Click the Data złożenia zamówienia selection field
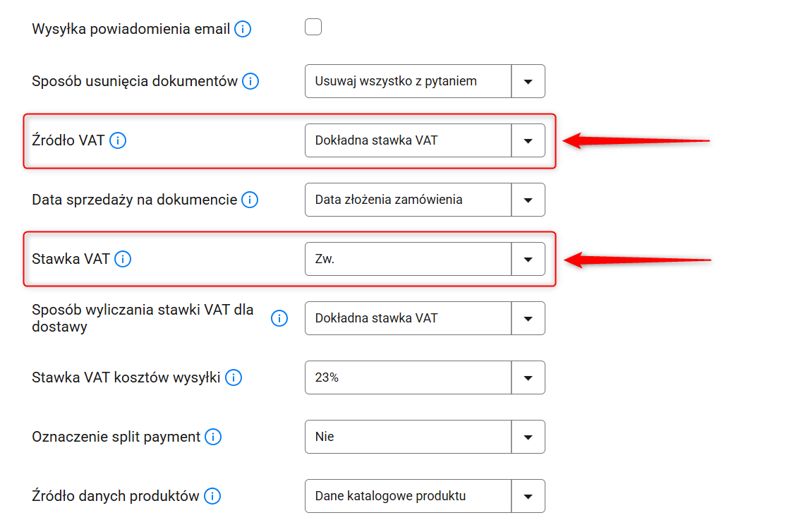 coord(408,200)
